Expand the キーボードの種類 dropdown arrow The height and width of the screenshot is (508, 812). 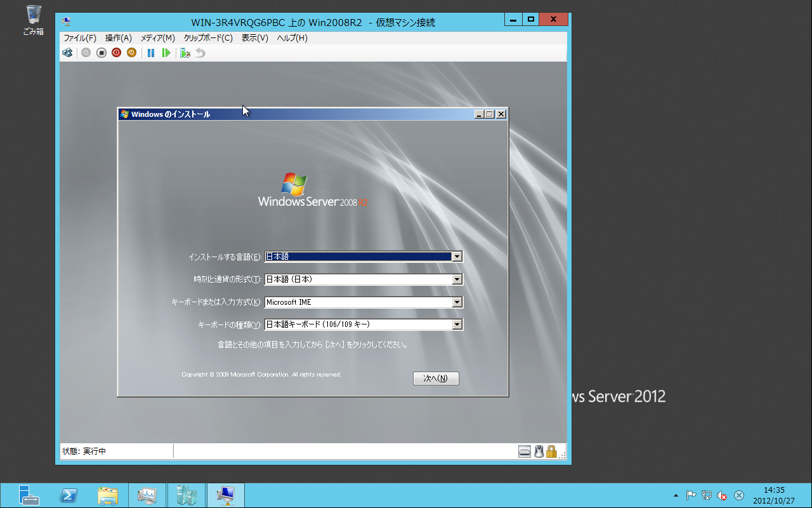pyautogui.click(x=457, y=324)
